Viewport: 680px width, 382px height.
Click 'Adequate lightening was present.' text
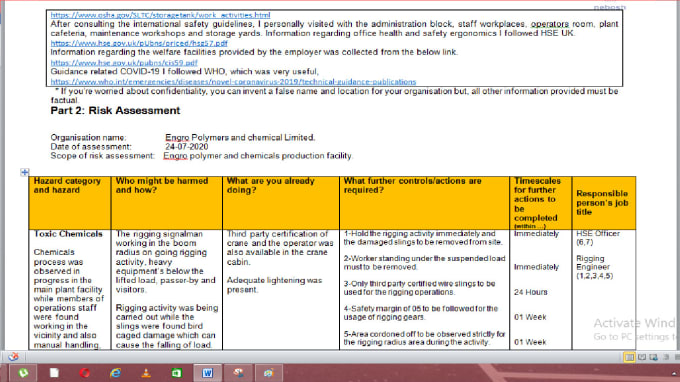point(274,285)
